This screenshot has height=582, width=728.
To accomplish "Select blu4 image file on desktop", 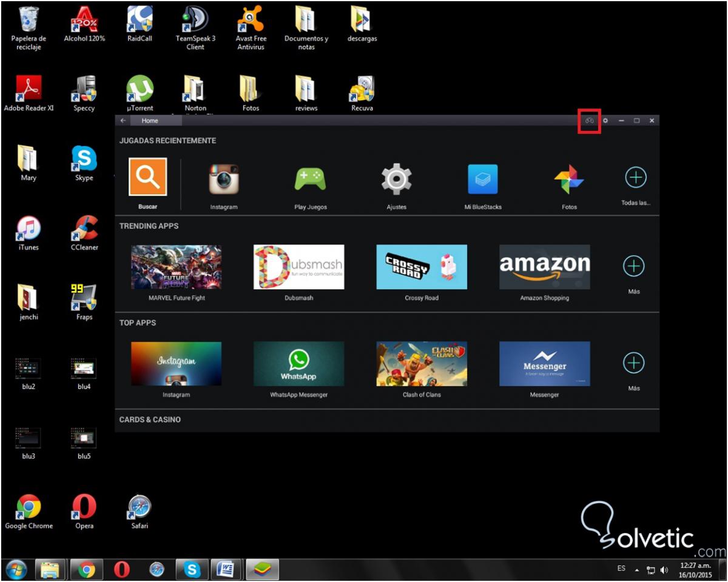I will tap(84, 373).
